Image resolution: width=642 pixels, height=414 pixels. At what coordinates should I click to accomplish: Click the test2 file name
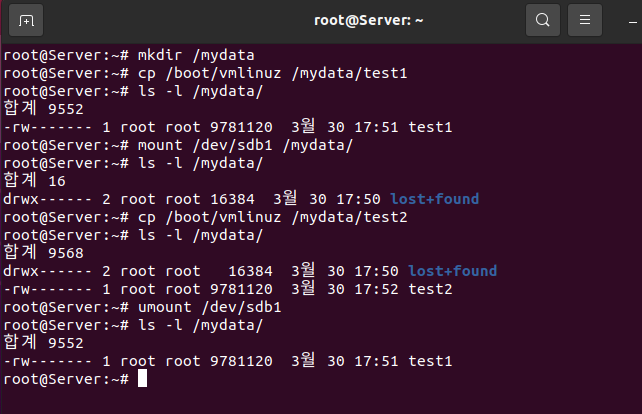click(x=430, y=290)
